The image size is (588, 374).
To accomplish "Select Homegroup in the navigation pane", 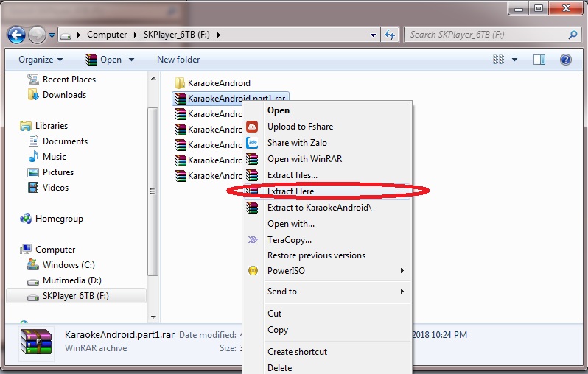I will click(x=52, y=219).
